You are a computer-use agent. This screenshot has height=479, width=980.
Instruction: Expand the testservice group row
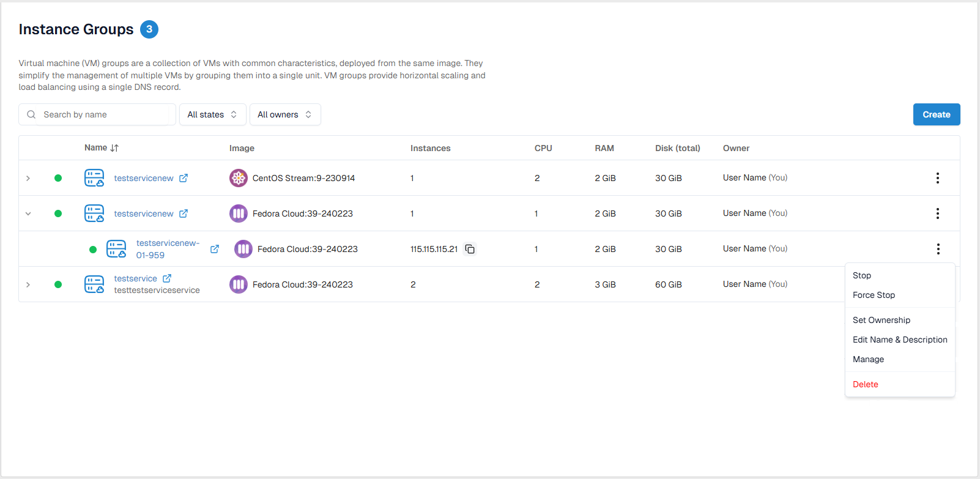[28, 284]
